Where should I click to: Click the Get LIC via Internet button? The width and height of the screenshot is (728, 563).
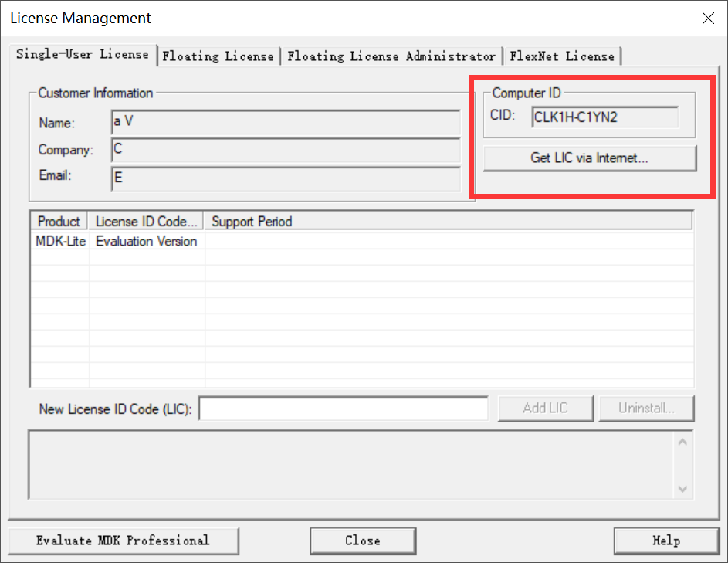pyautogui.click(x=590, y=158)
